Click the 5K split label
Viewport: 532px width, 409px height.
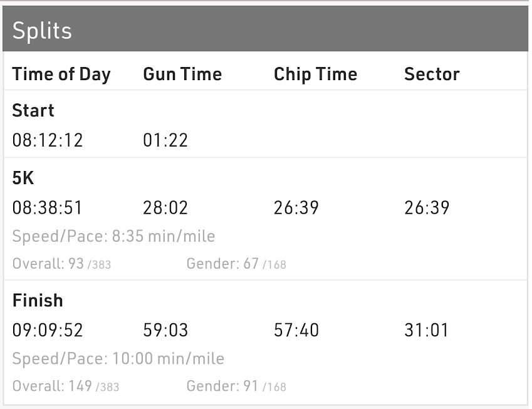[x=23, y=178]
